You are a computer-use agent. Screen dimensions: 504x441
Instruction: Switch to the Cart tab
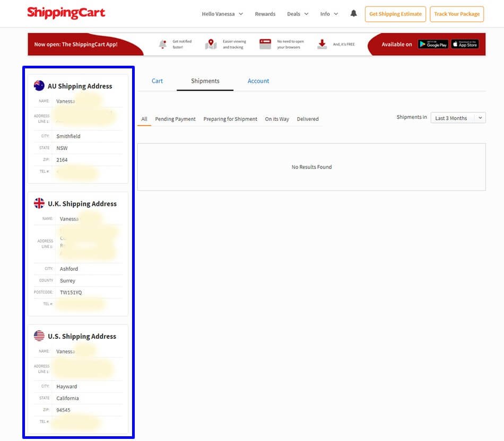pyautogui.click(x=157, y=81)
